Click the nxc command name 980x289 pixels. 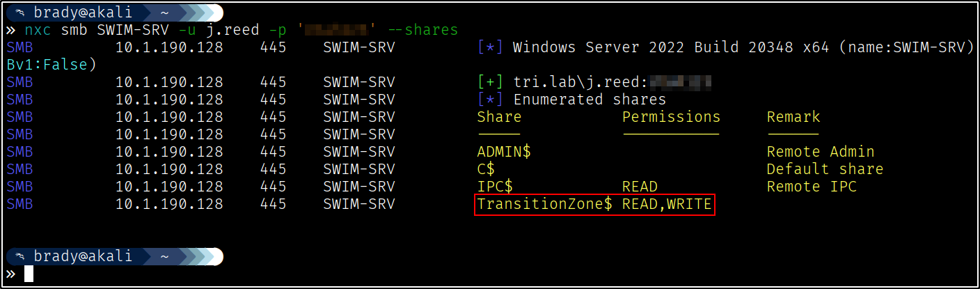pos(38,30)
